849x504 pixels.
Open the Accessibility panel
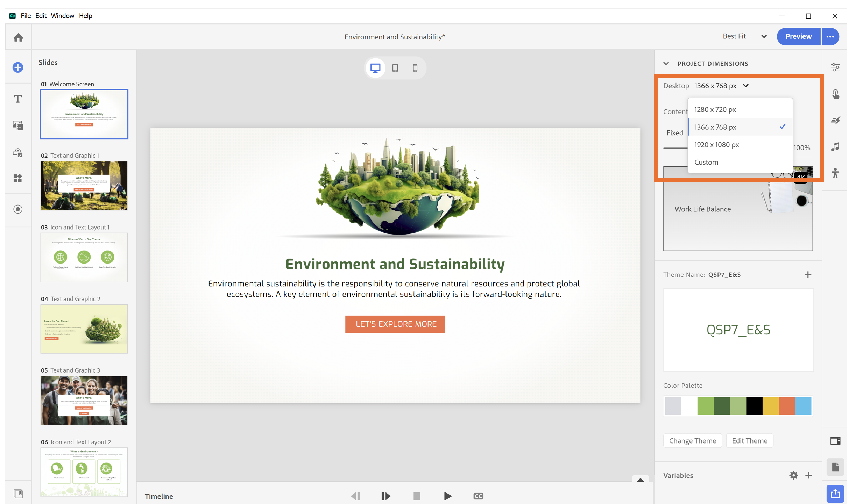tap(835, 173)
